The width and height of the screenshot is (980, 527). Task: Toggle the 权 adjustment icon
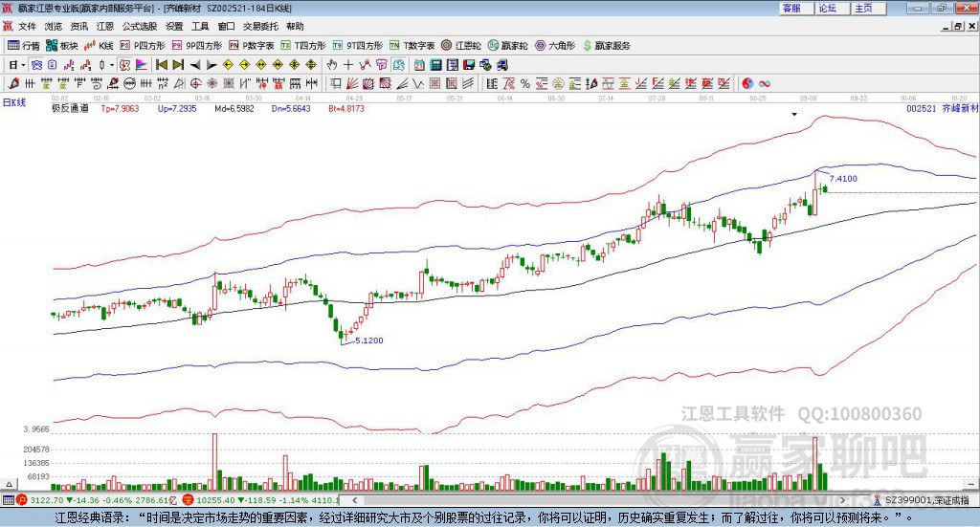(x=124, y=65)
